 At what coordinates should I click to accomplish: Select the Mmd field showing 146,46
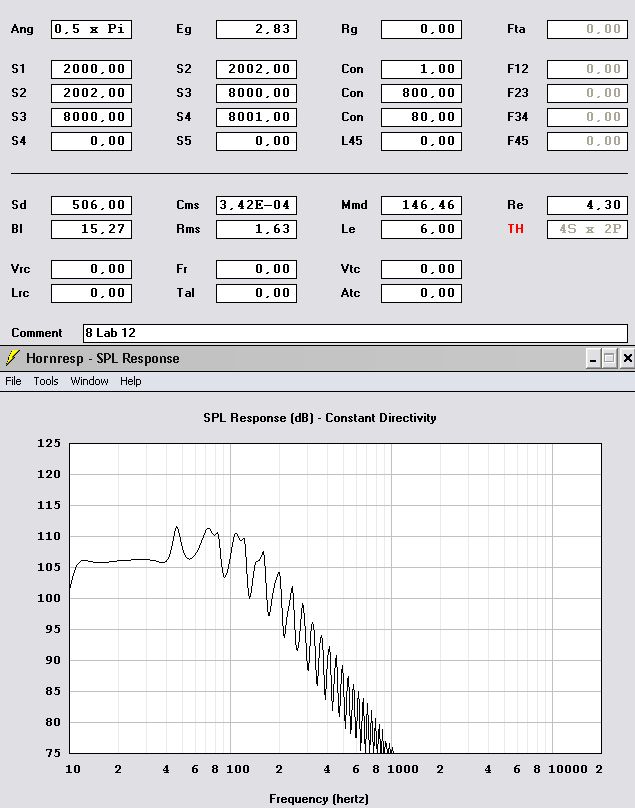[x=421, y=205]
